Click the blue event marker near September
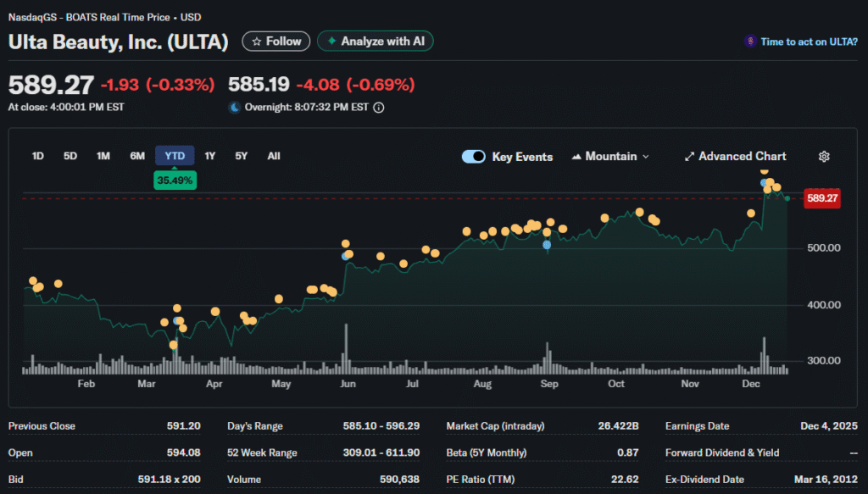This screenshot has width=868, height=494. [547, 245]
